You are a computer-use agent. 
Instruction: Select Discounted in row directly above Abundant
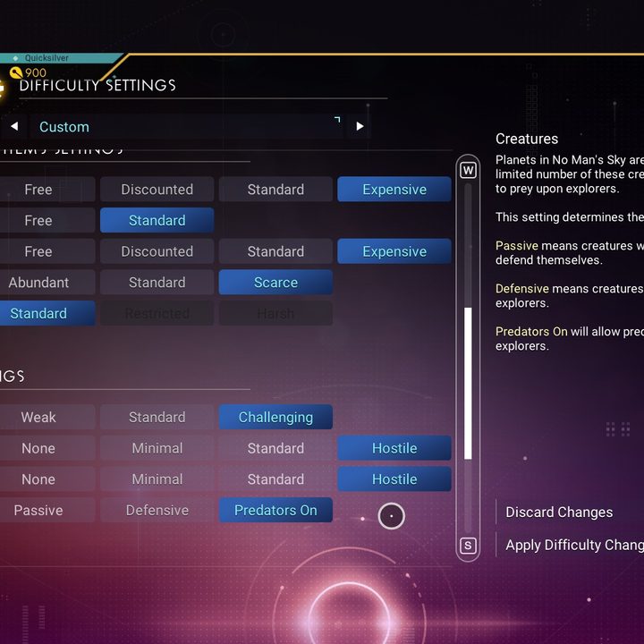pos(157,251)
